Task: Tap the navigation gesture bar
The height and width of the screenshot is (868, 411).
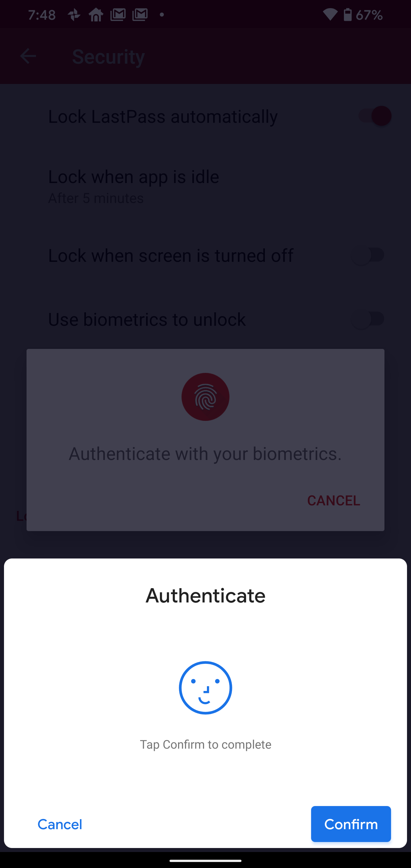Action: click(205, 860)
